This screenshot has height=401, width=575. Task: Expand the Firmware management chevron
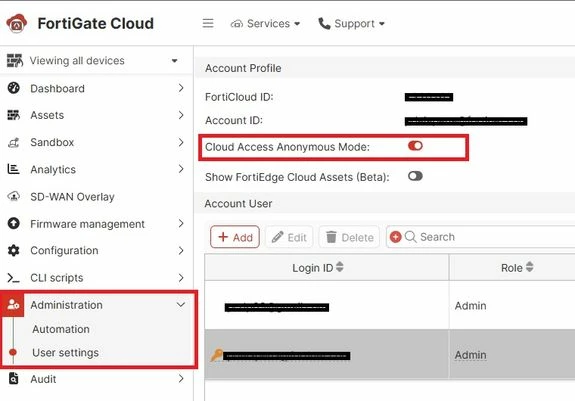(181, 223)
